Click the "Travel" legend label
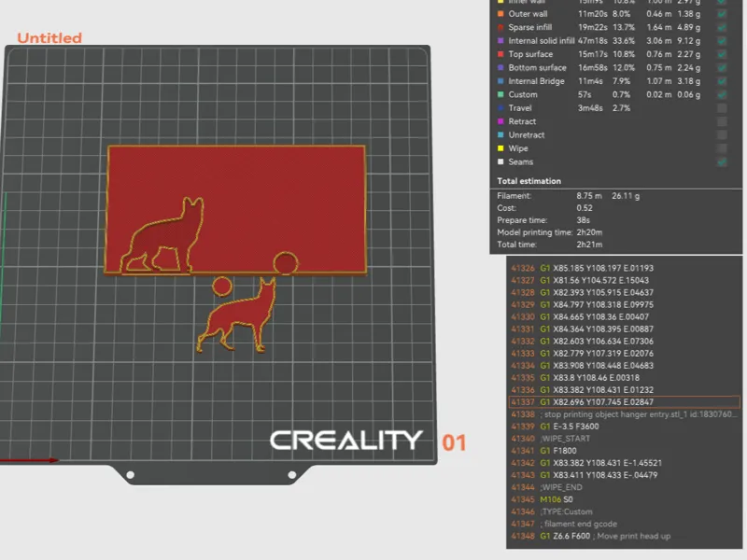Screen dimensions: 747x560 [x=520, y=108]
